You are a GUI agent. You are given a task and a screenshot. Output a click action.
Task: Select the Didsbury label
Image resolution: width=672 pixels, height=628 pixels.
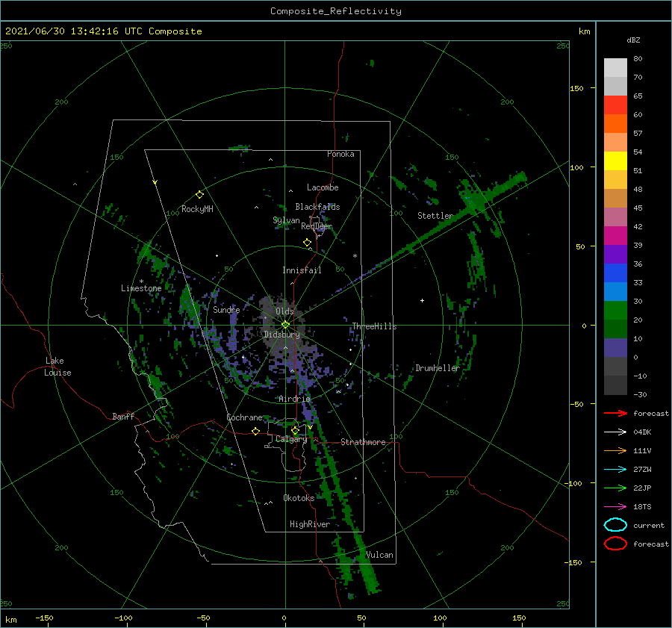point(281,335)
